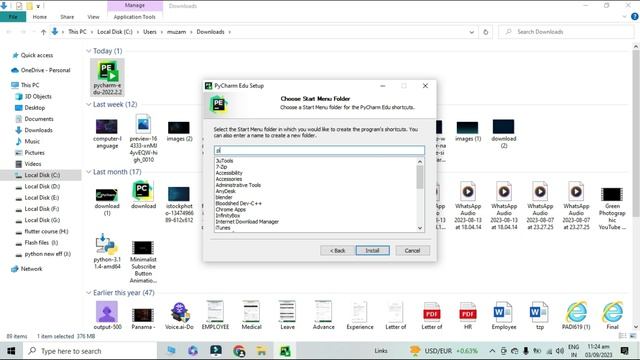The height and width of the screenshot is (360, 640).
Task: Click Users in the address breadcrumb
Action: (x=150, y=32)
